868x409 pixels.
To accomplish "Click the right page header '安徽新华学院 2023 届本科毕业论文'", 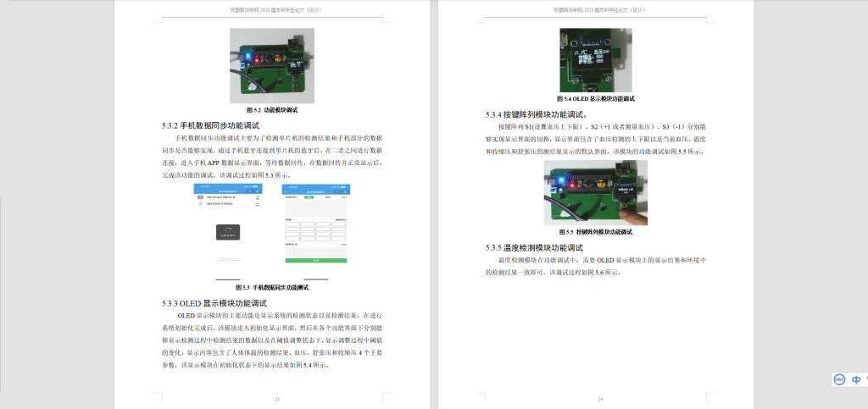I will 599,10.
